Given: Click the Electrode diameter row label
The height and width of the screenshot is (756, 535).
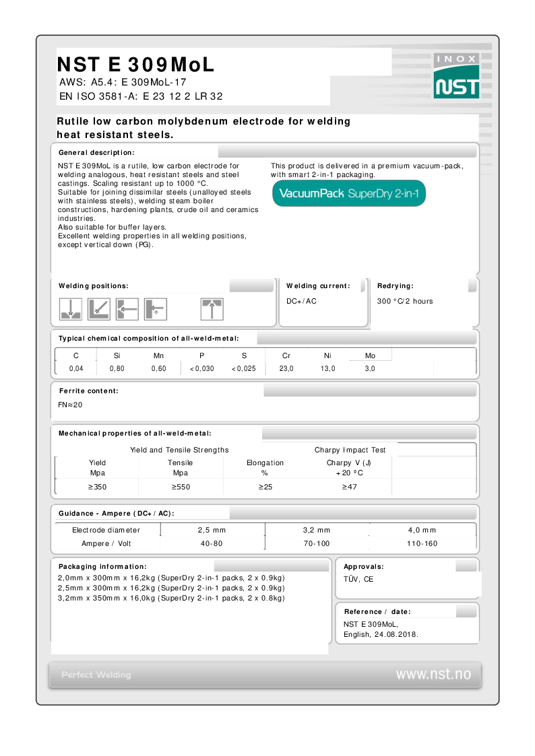Looking at the screenshot, I should [x=106, y=530].
